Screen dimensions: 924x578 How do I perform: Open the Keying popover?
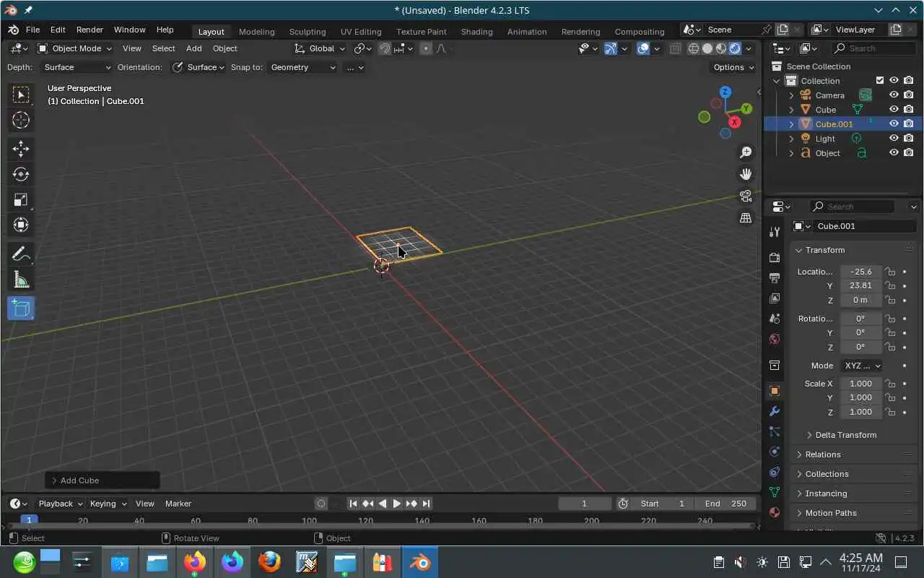(x=107, y=504)
